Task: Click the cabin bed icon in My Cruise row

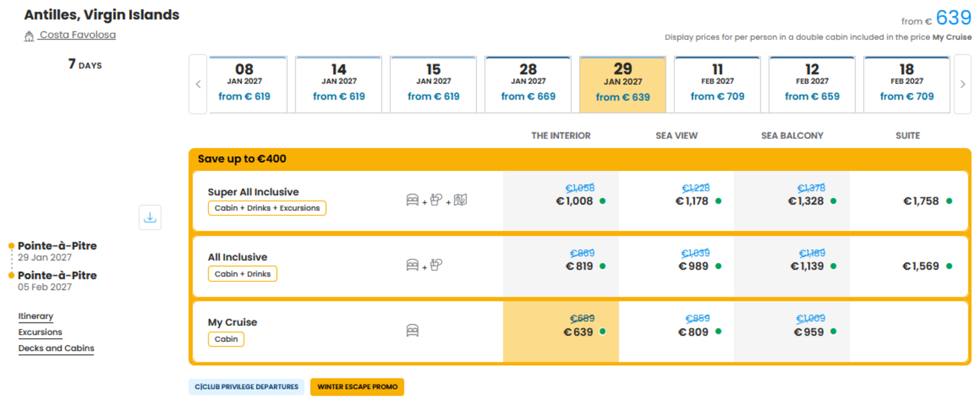Action: pos(412,330)
